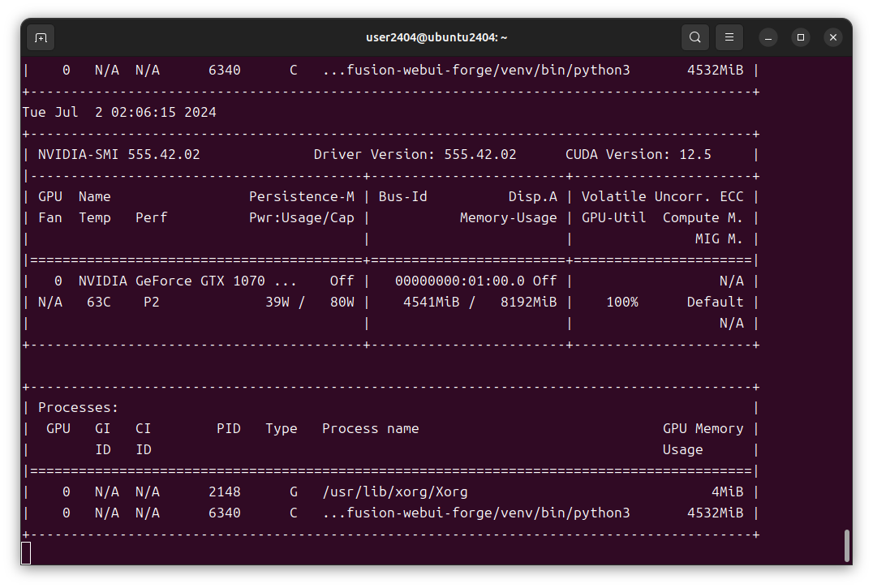
Task: Click the Default compute mode value
Action: pos(715,302)
